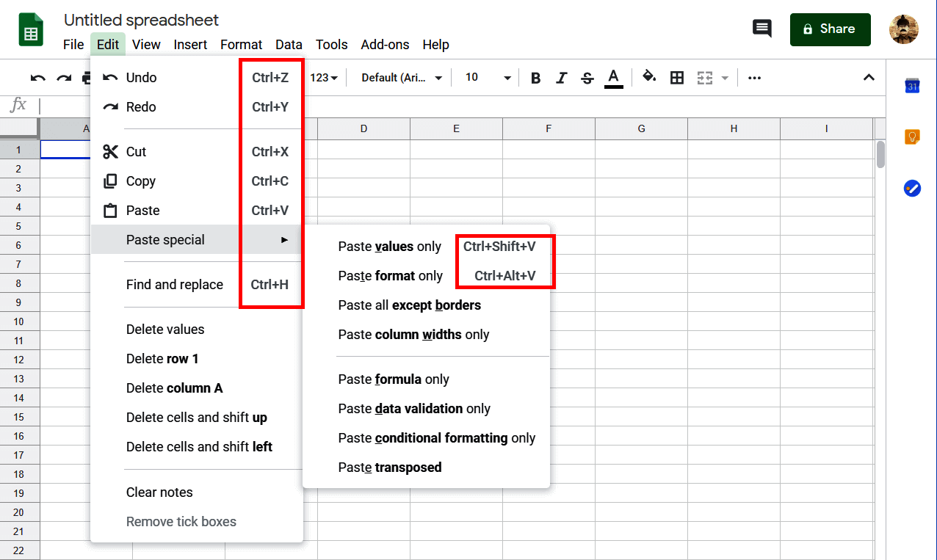The height and width of the screenshot is (560, 937).
Task: Click the Redo icon in the toolbar
Action: click(64, 77)
